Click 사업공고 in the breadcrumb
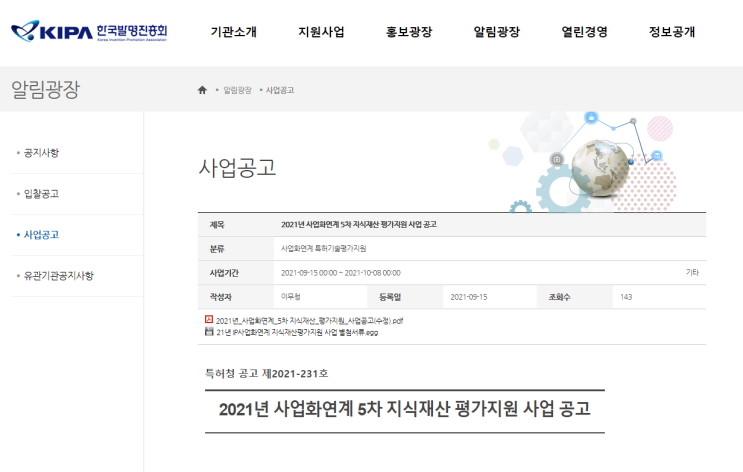Image resolution: width=743 pixels, height=472 pixels. pyautogui.click(x=280, y=90)
